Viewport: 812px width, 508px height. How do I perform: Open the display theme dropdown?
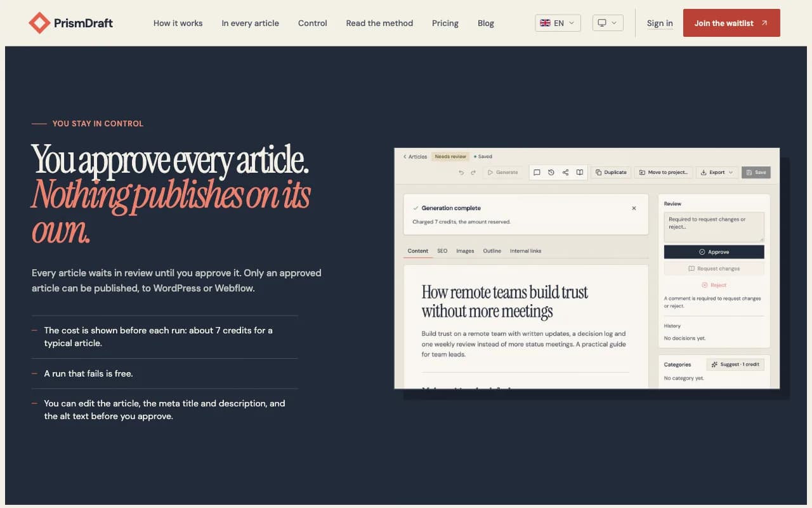click(x=608, y=23)
